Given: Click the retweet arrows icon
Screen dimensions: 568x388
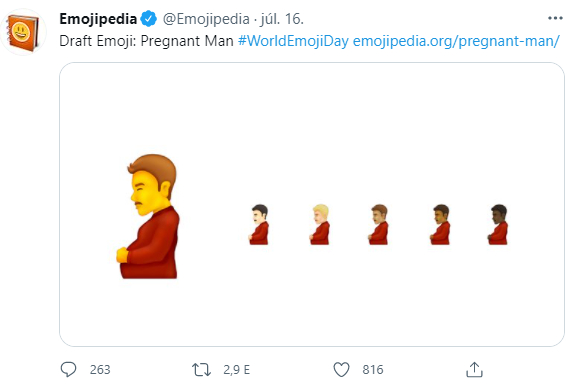Looking at the screenshot, I should [201, 370].
